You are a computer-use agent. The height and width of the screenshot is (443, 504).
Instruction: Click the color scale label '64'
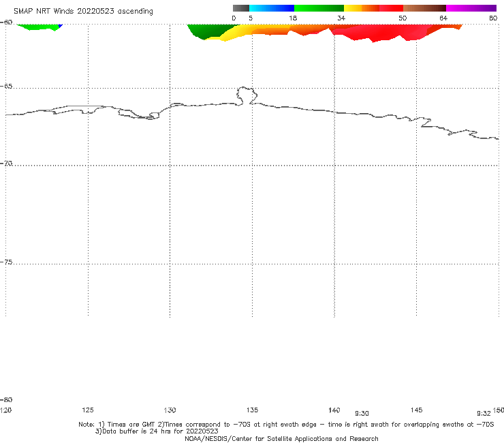(443, 18)
